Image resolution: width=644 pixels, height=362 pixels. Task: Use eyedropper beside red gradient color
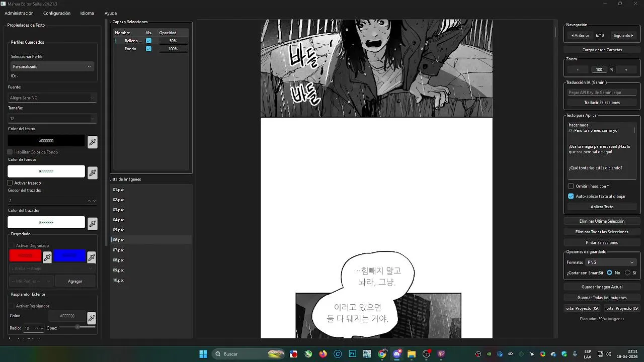click(x=47, y=257)
